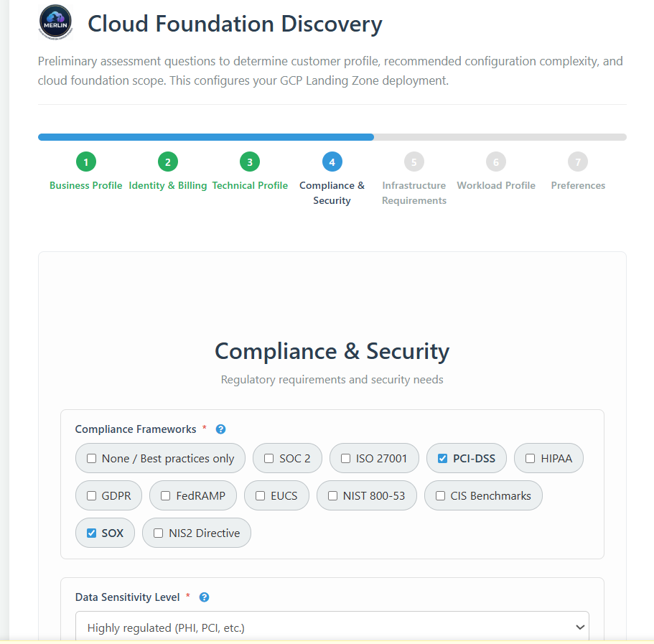
Task: Check the None / Best practices only option
Action: (90, 458)
